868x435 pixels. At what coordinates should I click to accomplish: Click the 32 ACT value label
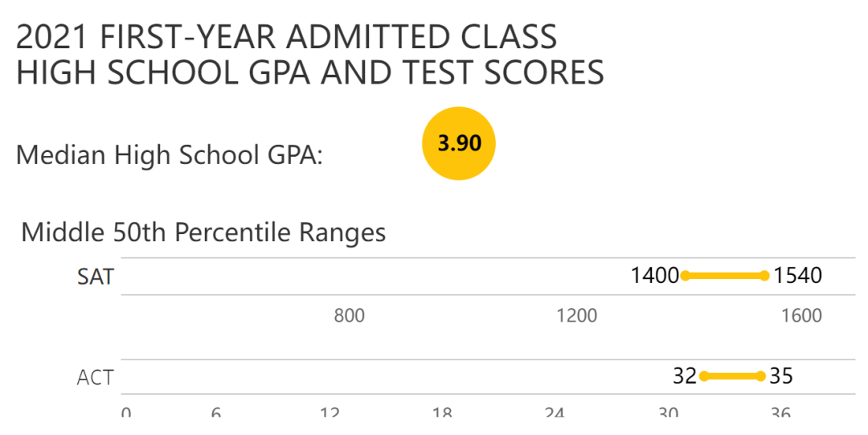685,375
